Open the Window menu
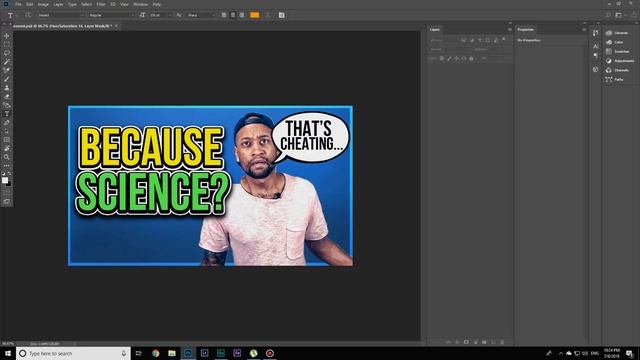The height and width of the screenshot is (360, 640). pyautogui.click(x=140, y=4)
